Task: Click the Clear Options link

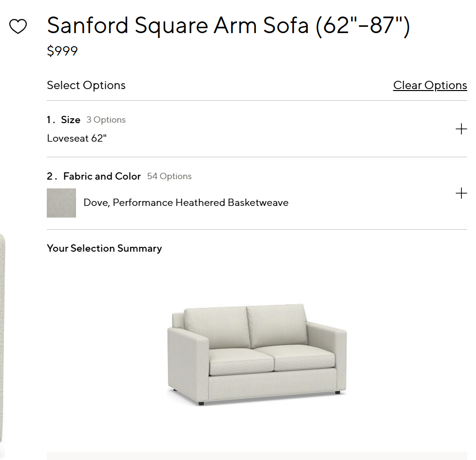Action: coord(430,85)
